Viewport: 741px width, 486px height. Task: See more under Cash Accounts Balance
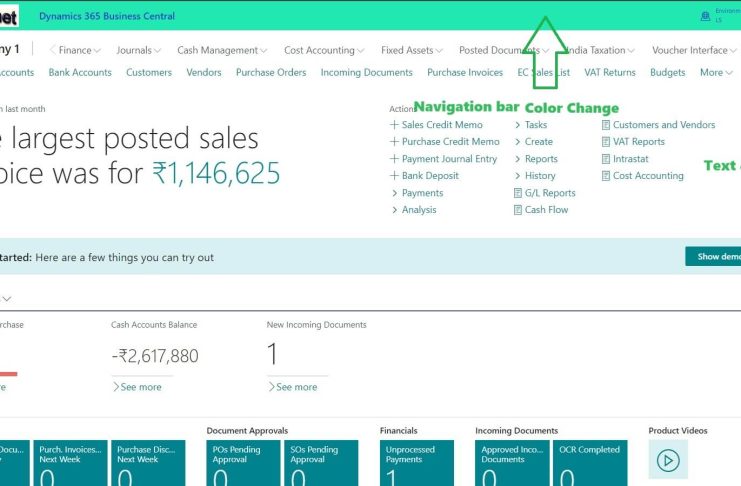click(137, 387)
